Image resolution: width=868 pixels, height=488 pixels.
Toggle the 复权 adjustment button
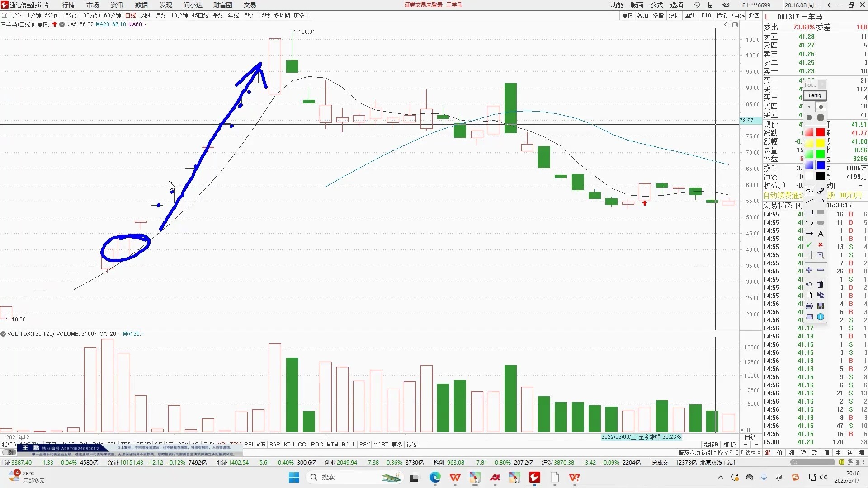pos(627,15)
